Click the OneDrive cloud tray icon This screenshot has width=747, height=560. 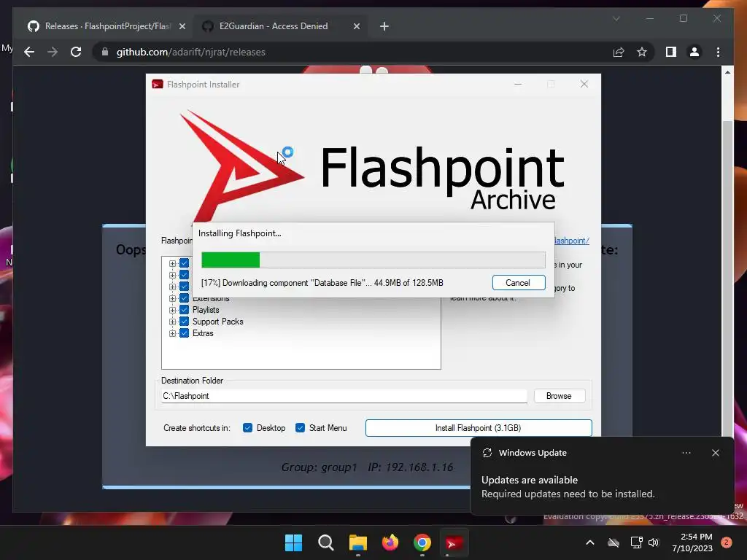pos(614,542)
